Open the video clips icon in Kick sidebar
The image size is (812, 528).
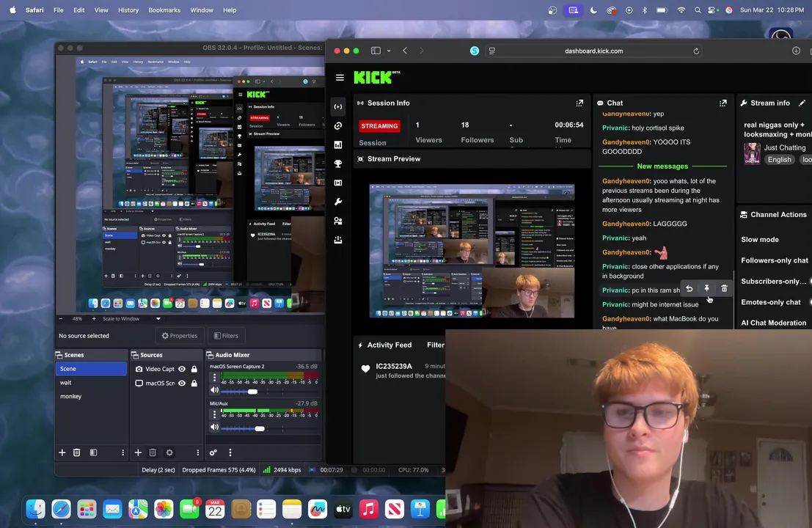tap(338, 183)
